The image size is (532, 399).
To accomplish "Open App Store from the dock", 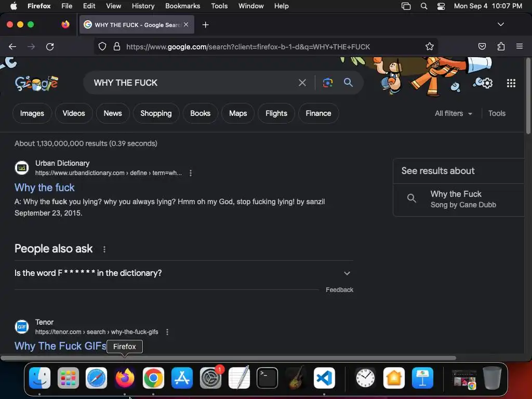I will tap(182, 378).
